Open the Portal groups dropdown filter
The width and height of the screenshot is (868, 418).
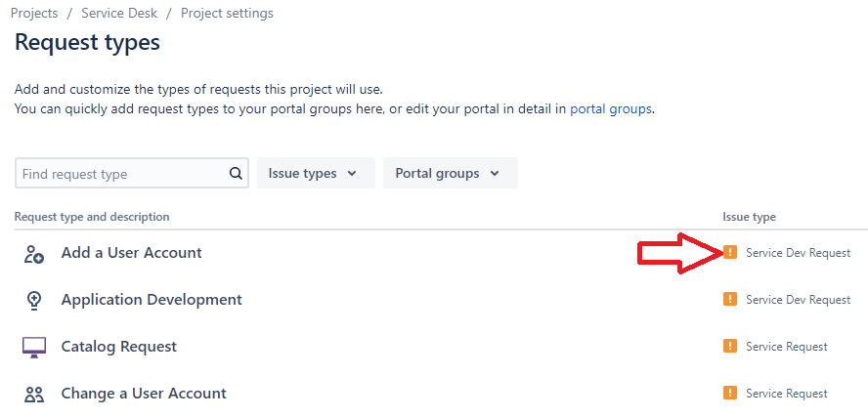click(451, 173)
